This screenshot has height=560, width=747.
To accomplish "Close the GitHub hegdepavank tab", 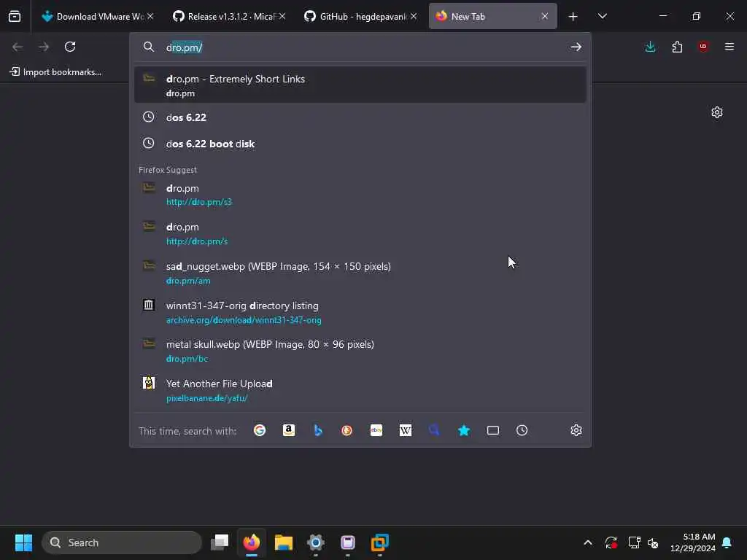I will [x=414, y=16].
